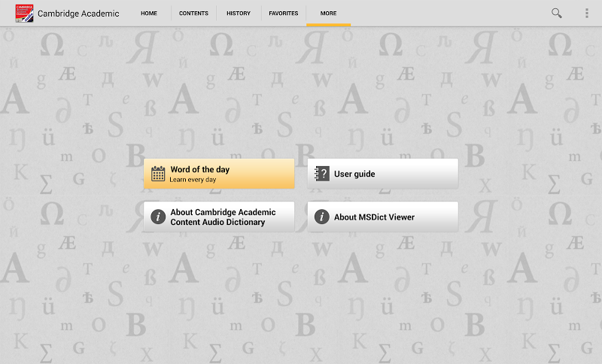
Task: Open the CONTENTS tab
Action: [193, 14]
